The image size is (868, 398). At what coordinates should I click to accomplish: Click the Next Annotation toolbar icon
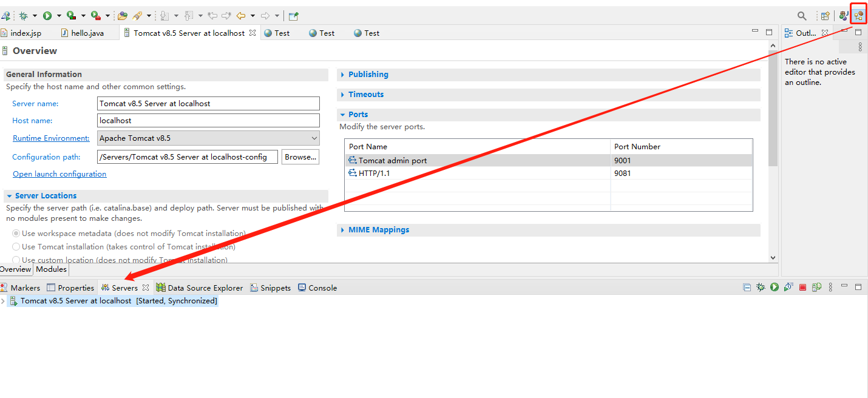coord(164,16)
